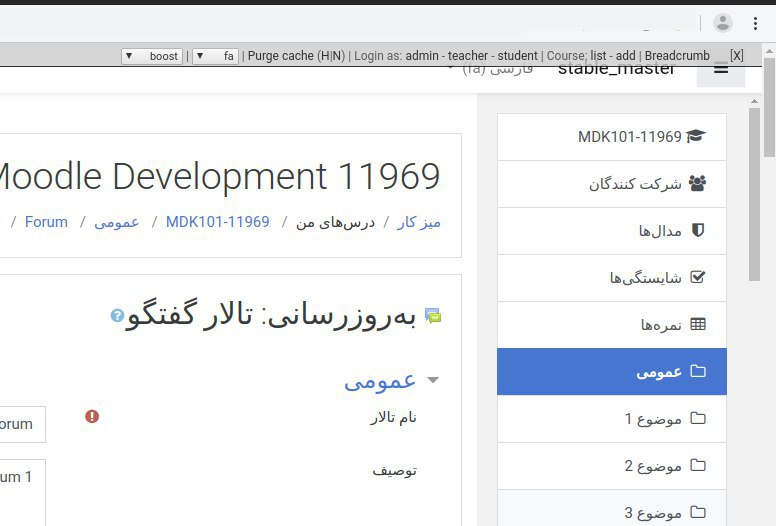
Task: Click the description text area
Action: [x=23, y=492]
